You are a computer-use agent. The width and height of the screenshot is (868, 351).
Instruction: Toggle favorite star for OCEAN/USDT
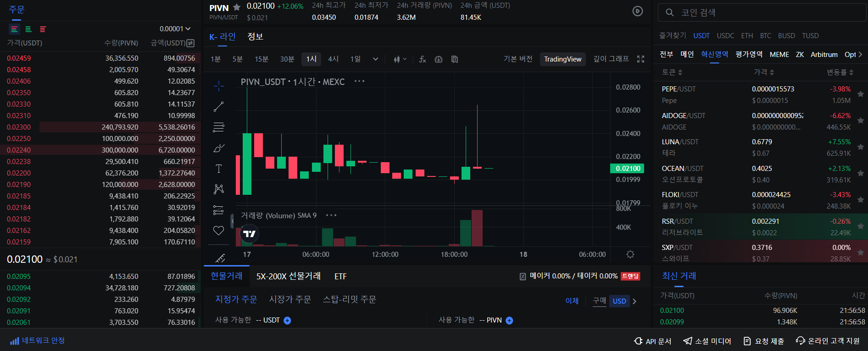pos(861,173)
